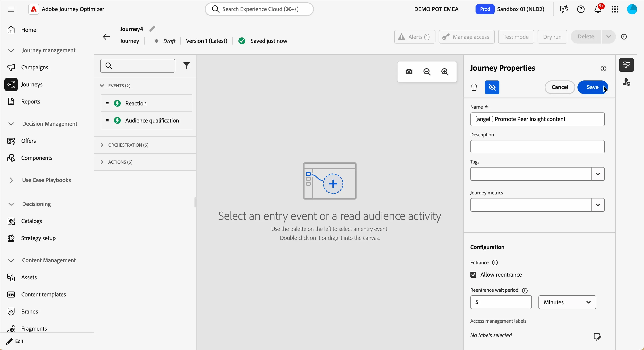Open the Tags dropdown
The height and width of the screenshot is (350, 644).
pyautogui.click(x=598, y=174)
